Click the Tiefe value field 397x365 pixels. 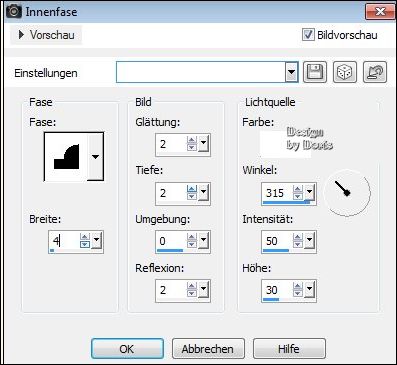[171, 192]
